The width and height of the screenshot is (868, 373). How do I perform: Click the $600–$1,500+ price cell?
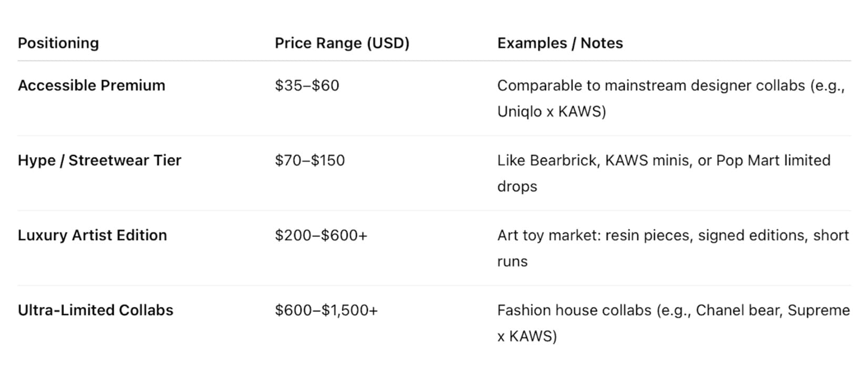point(326,310)
